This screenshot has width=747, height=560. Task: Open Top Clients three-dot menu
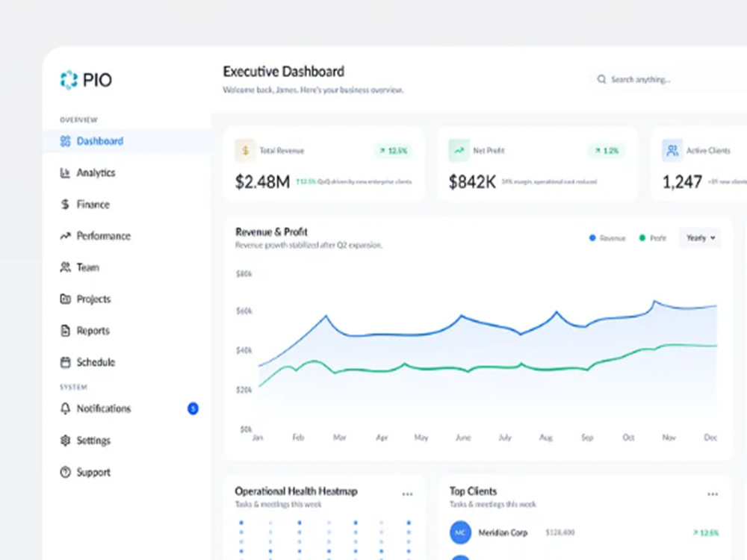(x=713, y=494)
